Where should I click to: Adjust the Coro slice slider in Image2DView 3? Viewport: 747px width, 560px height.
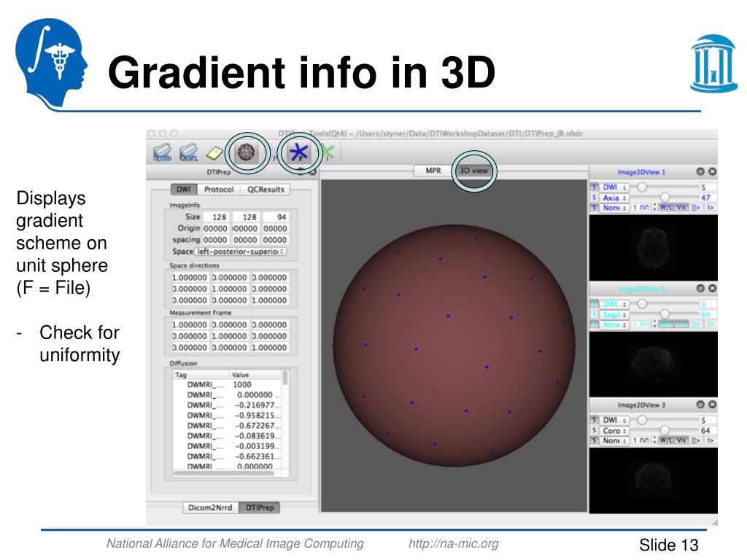click(x=664, y=430)
